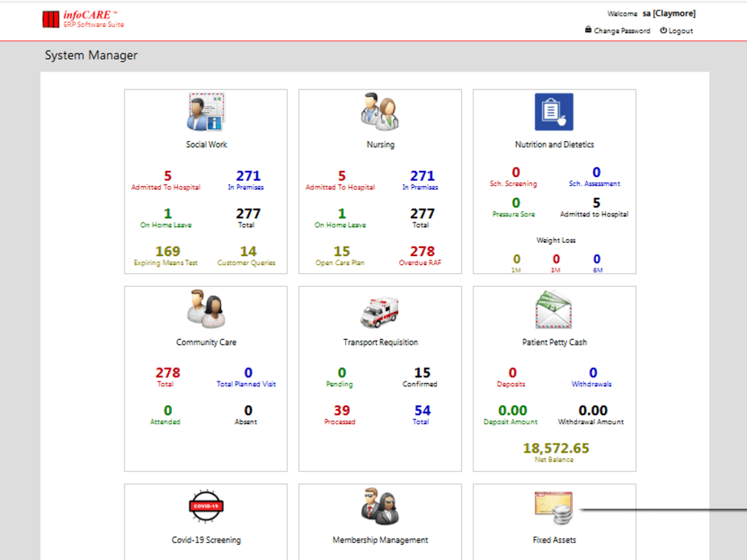Open the Nutrition and Dietetics clipboard icon
This screenshot has width=747, height=560.
point(554,112)
